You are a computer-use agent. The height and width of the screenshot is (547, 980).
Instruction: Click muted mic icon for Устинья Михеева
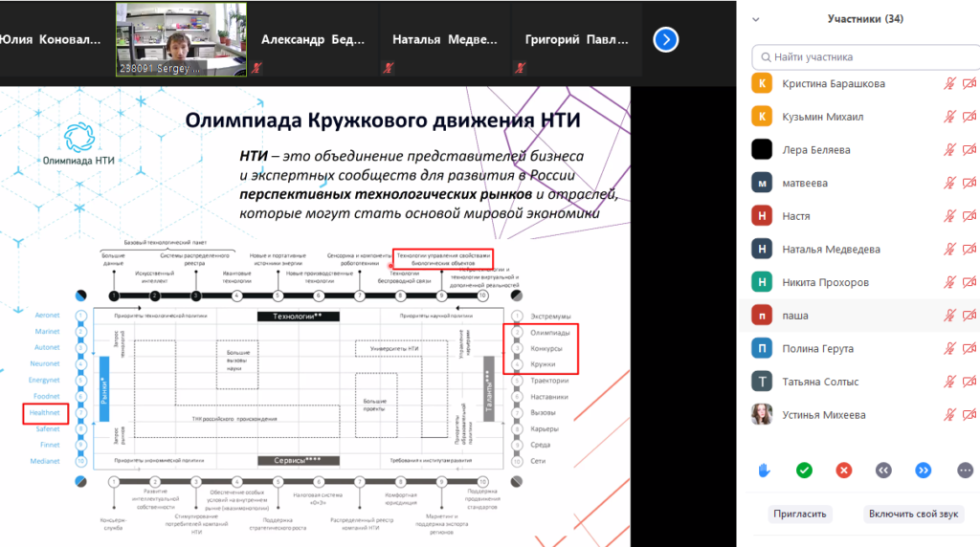949,415
